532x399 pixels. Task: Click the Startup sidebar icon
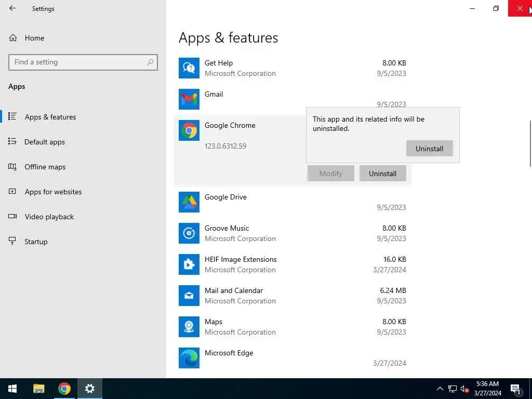coord(12,241)
